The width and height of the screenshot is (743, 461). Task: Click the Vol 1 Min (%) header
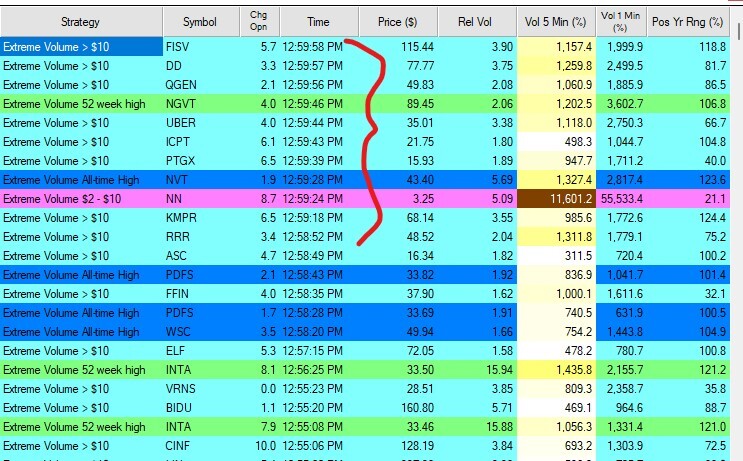point(621,22)
